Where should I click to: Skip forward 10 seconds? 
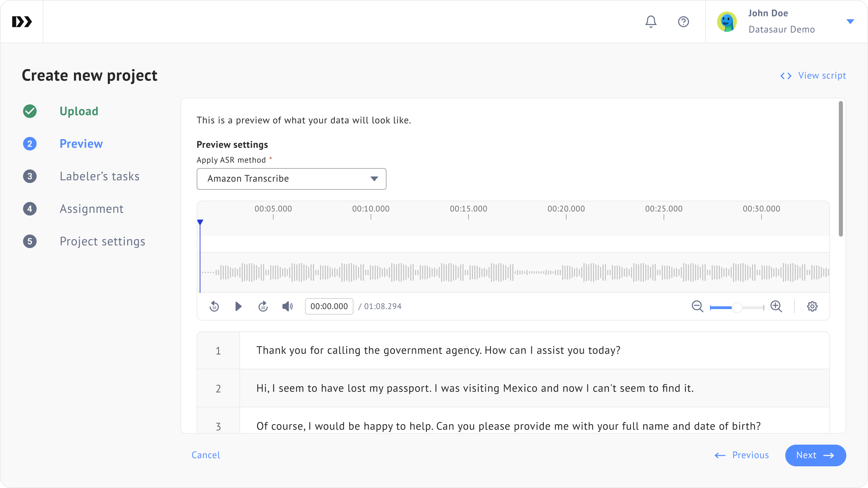pyautogui.click(x=263, y=306)
